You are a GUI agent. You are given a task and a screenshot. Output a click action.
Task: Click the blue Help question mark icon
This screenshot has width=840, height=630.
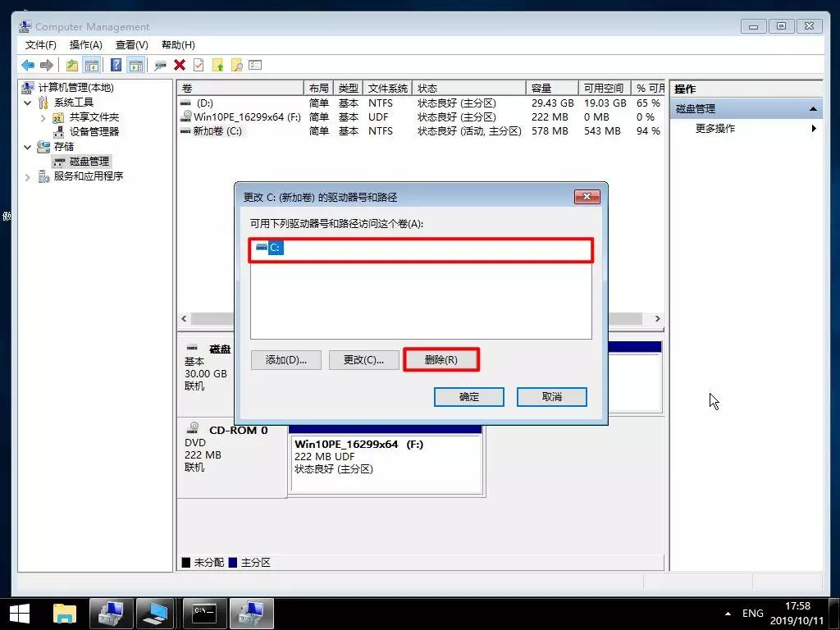pos(116,66)
